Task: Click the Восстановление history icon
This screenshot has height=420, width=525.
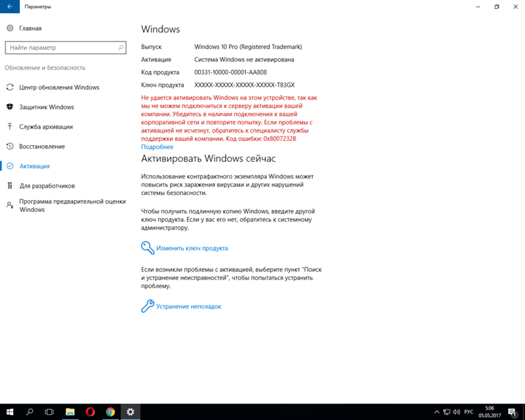Action: coord(10,146)
